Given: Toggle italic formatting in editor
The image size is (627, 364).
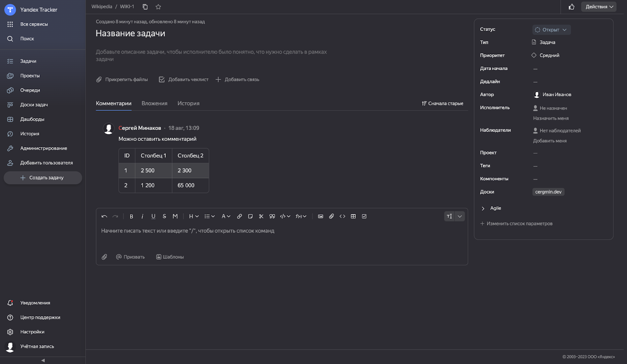Looking at the screenshot, I should [x=142, y=216].
